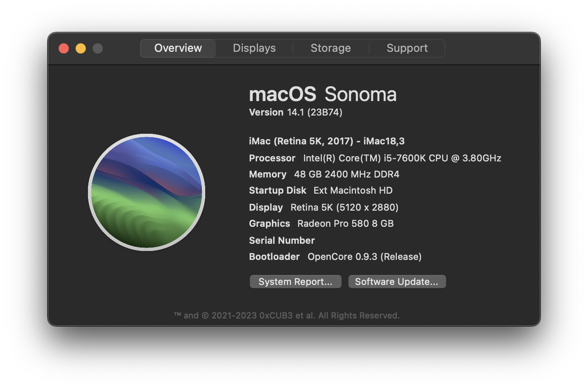
Task: Click the Serial Number label
Action: click(282, 240)
